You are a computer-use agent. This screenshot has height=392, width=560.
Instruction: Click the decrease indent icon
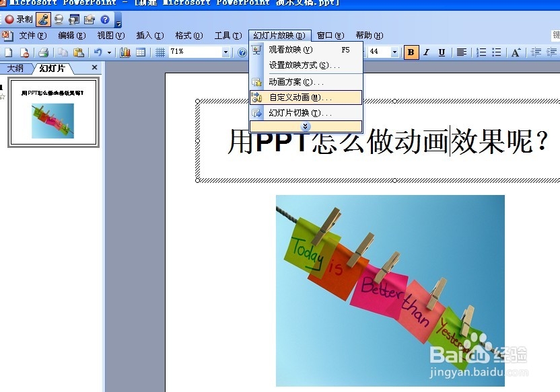(x=536, y=52)
